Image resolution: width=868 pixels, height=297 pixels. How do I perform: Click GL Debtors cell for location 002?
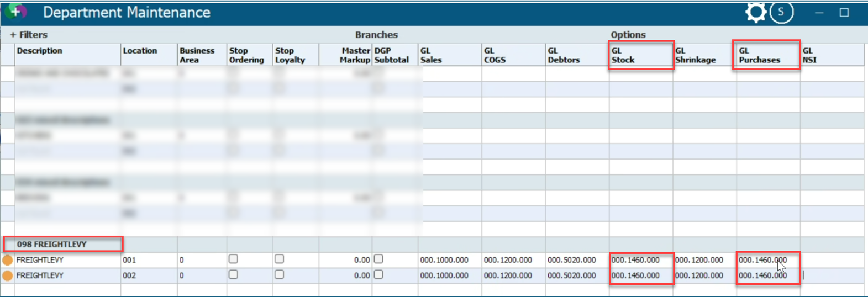(x=571, y=275)
